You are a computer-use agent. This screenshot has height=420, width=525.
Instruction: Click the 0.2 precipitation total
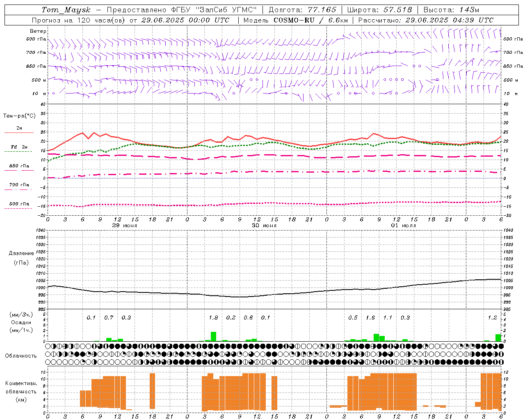click(231, 317)
